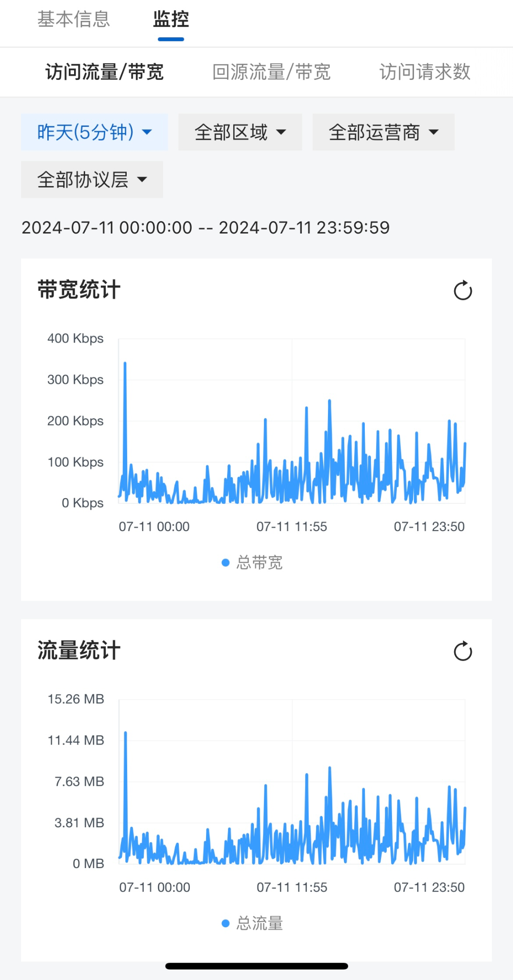Open the 全部运营商 carrier dropdown

[383, 132]
